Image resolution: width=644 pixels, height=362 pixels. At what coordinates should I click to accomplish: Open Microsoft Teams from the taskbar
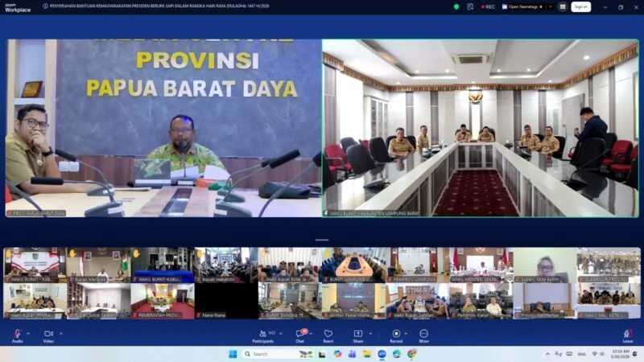tap(352, 354)
